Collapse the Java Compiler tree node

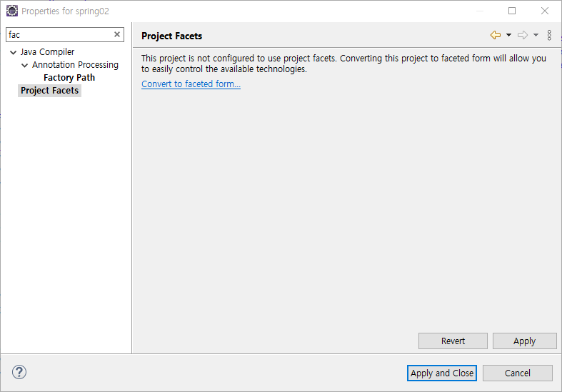tap(14, 52)
